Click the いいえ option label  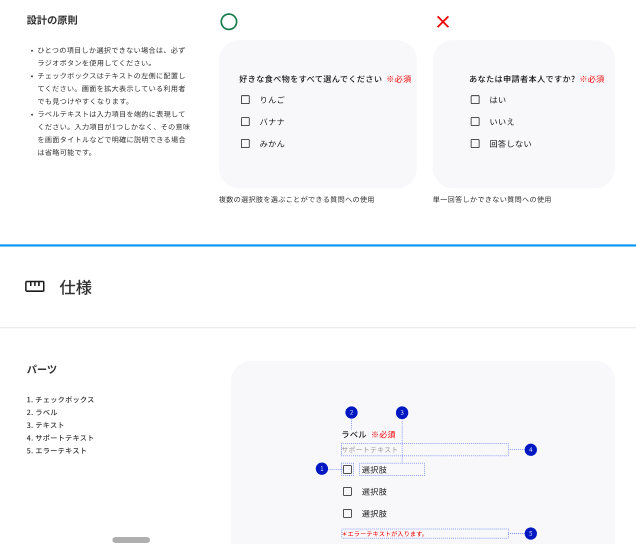502,122
